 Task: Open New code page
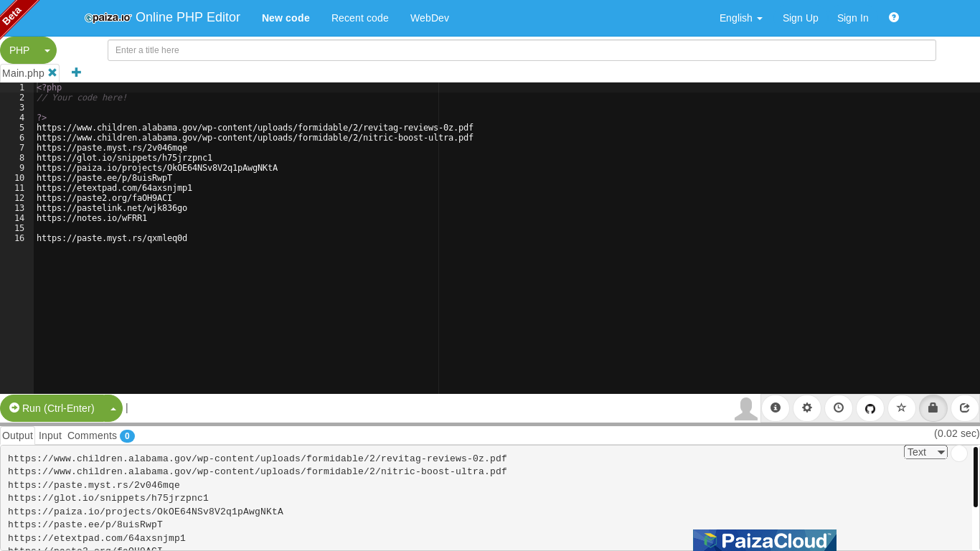point(286,18)
